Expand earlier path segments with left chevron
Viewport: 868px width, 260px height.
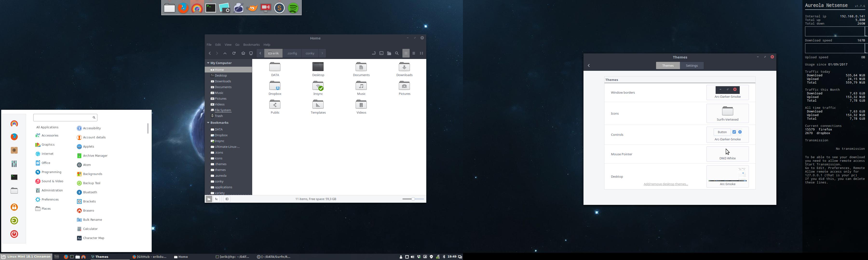tap(260, 53)
